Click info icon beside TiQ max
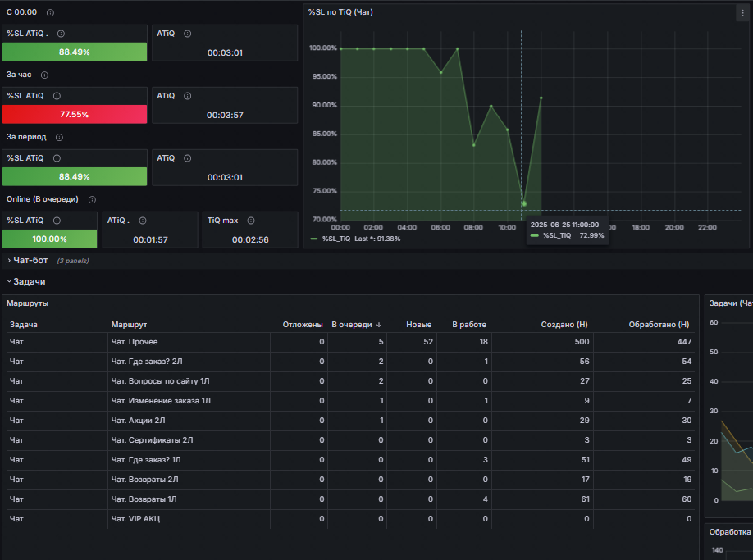Viewport: 753px width, 560px height. coord(251,221)
